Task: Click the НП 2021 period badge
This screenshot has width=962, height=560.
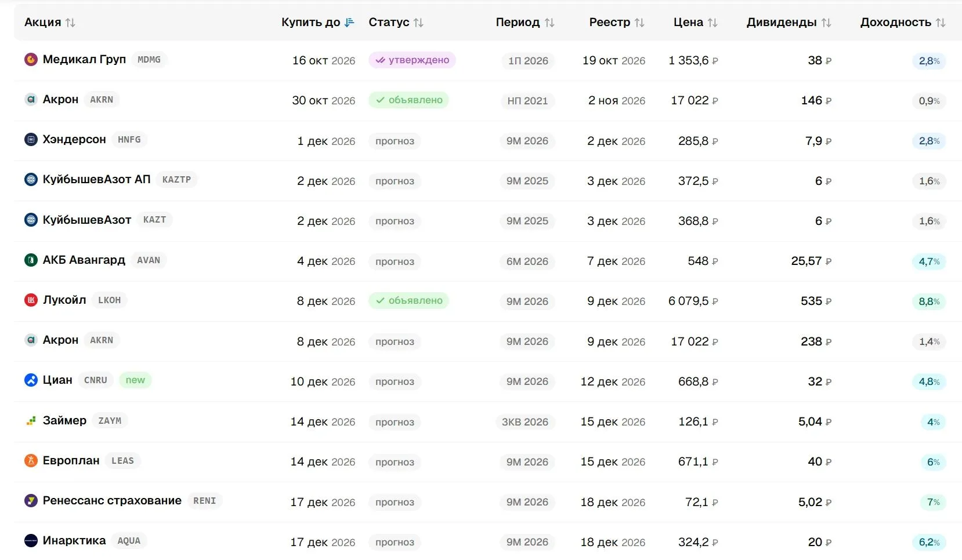Action: point(527,101)
